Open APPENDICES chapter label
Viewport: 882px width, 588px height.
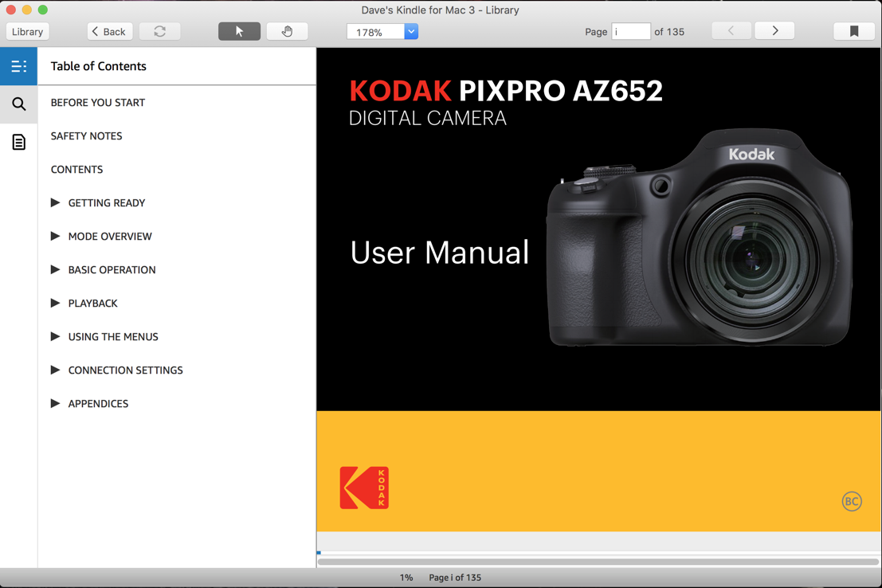(x=99, y=404)
